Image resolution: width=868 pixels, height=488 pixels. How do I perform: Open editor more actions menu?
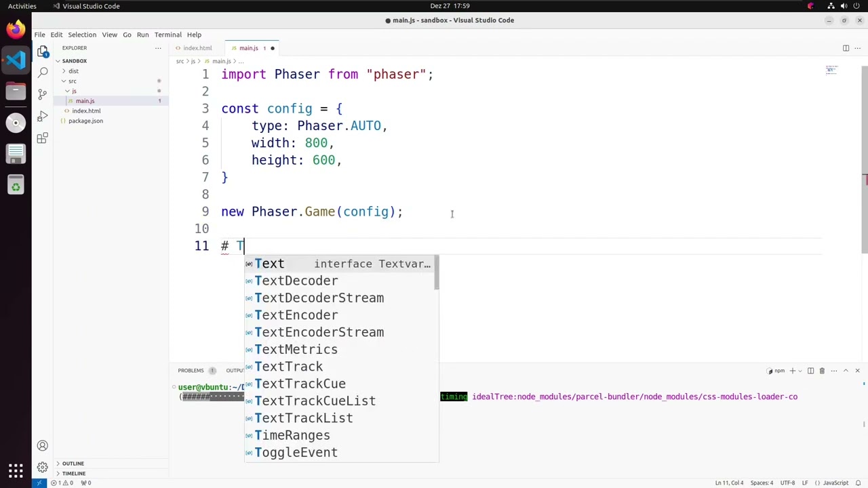(x=857, y=48)
